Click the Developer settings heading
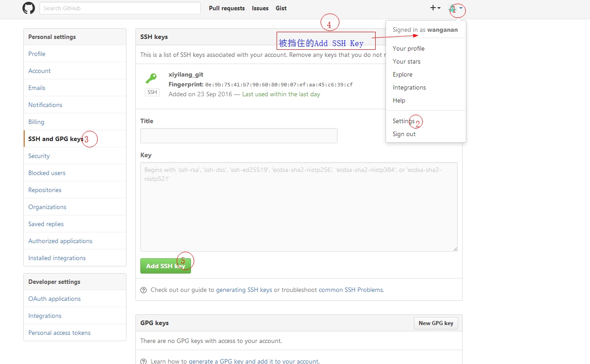Viewport: 590px width, 364px height. 54,282
